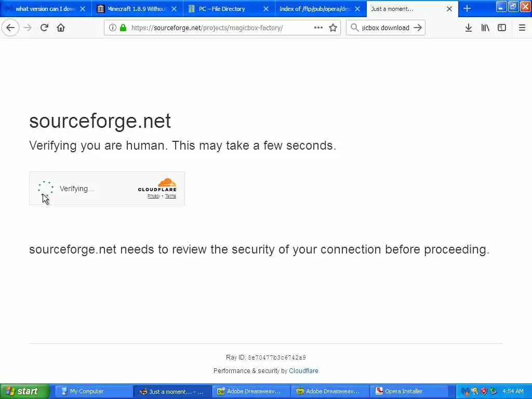Click the Cloudflare Terms link
532x399 pixels.
170,196
